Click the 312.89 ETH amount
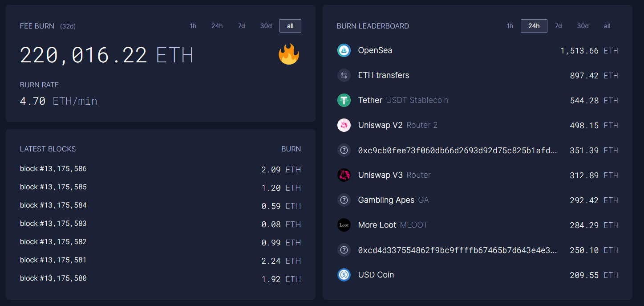The image size is (644, 306). coord(594,175)
